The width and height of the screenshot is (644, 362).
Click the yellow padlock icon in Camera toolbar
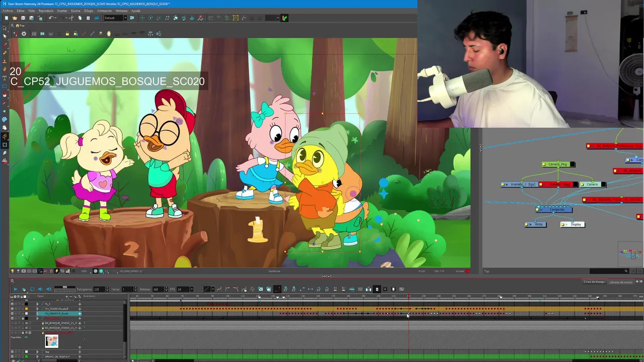coord(67,34)
